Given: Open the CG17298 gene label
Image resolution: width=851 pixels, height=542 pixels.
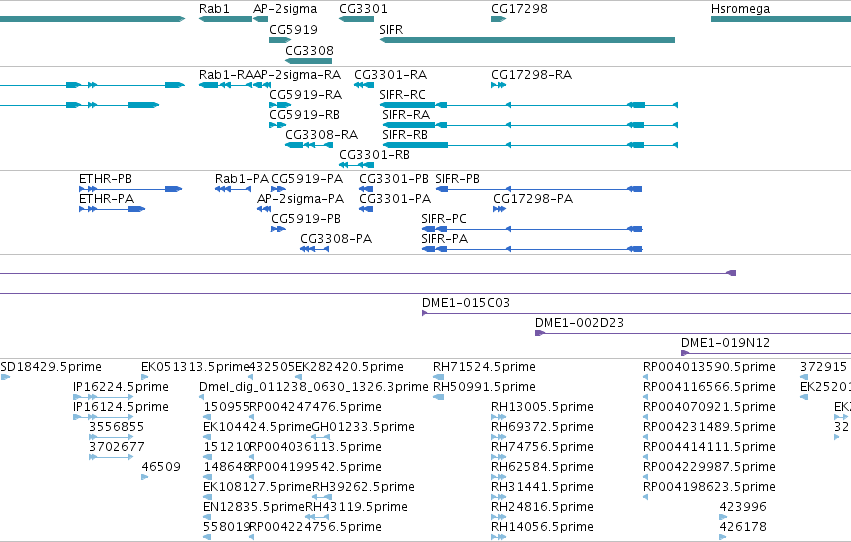Looking at the screenshot, I should coord(519,9).
